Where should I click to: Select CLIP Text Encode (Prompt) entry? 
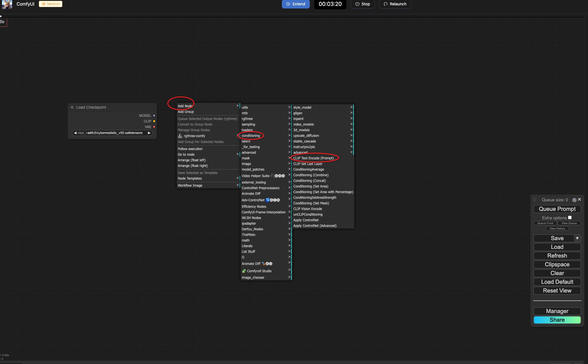[313, 158]
